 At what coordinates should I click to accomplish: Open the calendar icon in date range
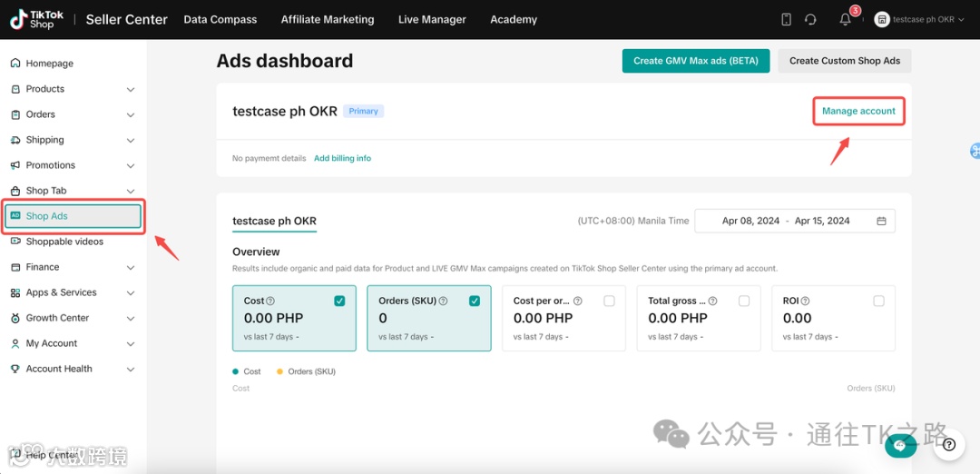coord(881,221)
